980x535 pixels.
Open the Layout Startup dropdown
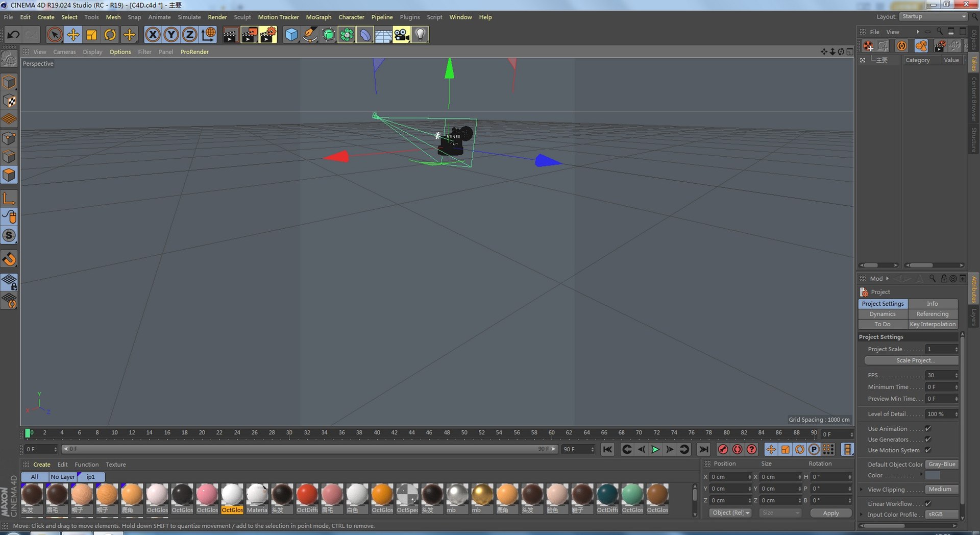[x=934, y=17]
